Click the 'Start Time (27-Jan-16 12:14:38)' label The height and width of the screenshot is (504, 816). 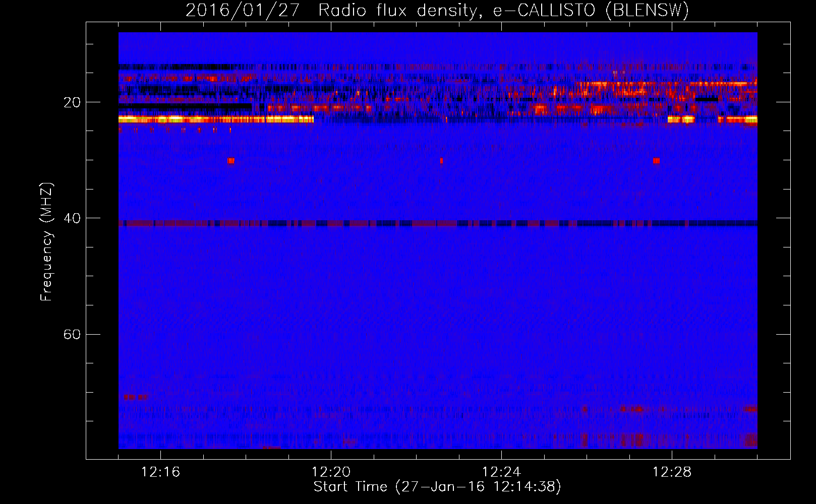(x=437, y=487)
